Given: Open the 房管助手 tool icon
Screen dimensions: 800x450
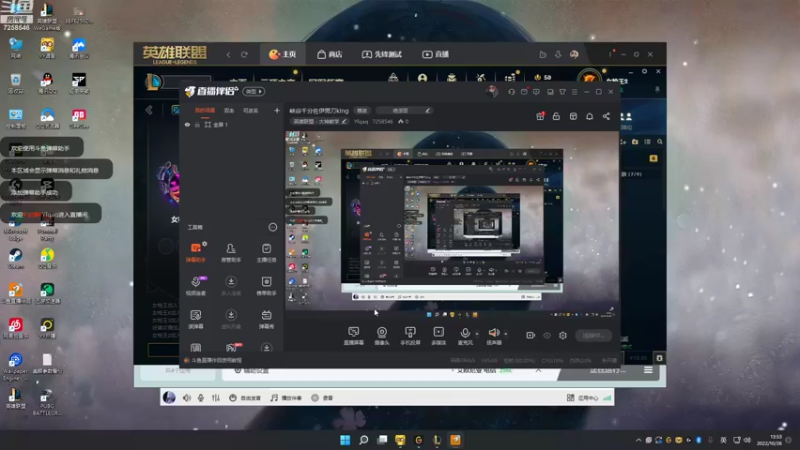Looking at the screenshot, I should [231, 253].
